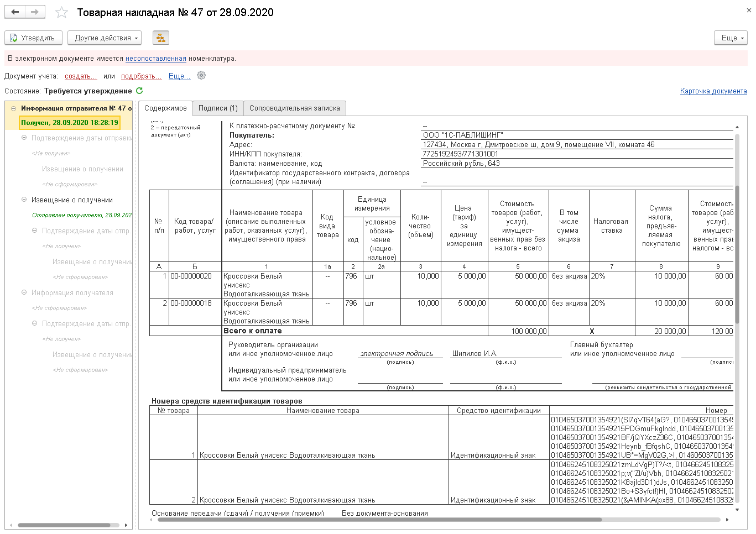Click the ИНН/КПП value 7725192493/771301001
This screenshot has width=756, height=534.
[460, 154]
